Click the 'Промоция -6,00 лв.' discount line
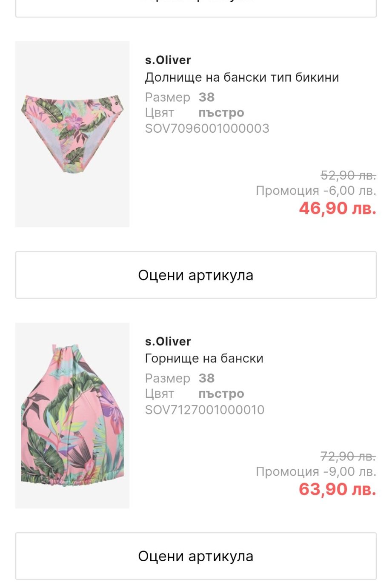This screenshot has width=392, height=588. [x=316, y=191]
